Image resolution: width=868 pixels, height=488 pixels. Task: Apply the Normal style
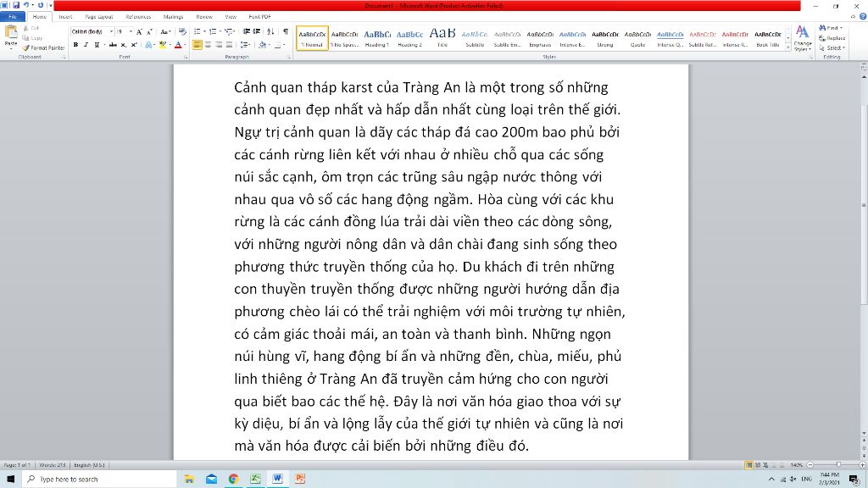[312, 38]
